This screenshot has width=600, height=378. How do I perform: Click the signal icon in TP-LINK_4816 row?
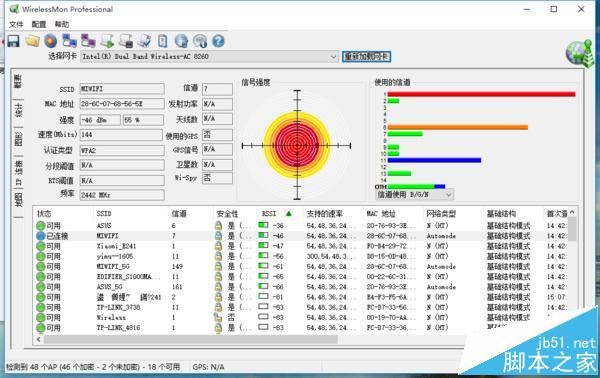tap(263, 327)
